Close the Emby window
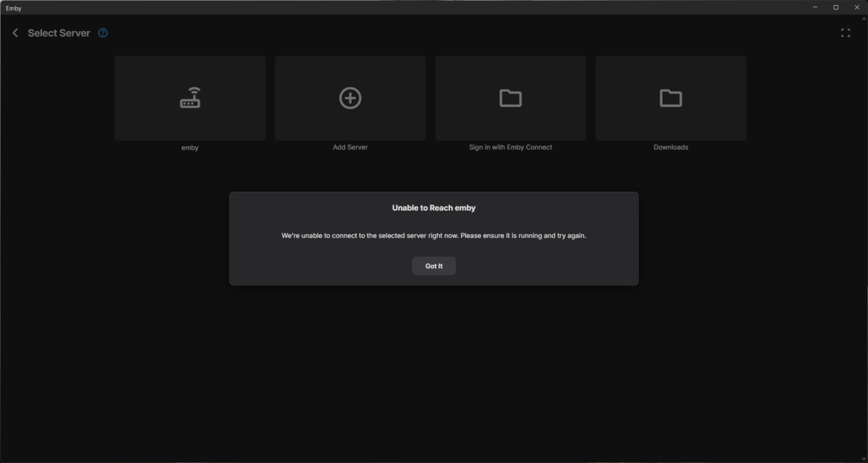The height and width of the screenshot is (463, 868). pos(857,7)
